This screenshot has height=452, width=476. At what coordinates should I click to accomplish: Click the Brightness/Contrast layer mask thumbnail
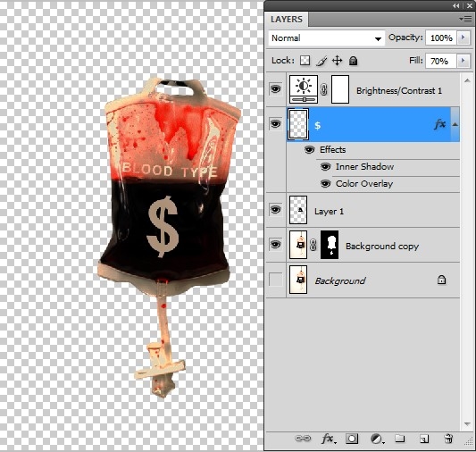pos(340,89)
